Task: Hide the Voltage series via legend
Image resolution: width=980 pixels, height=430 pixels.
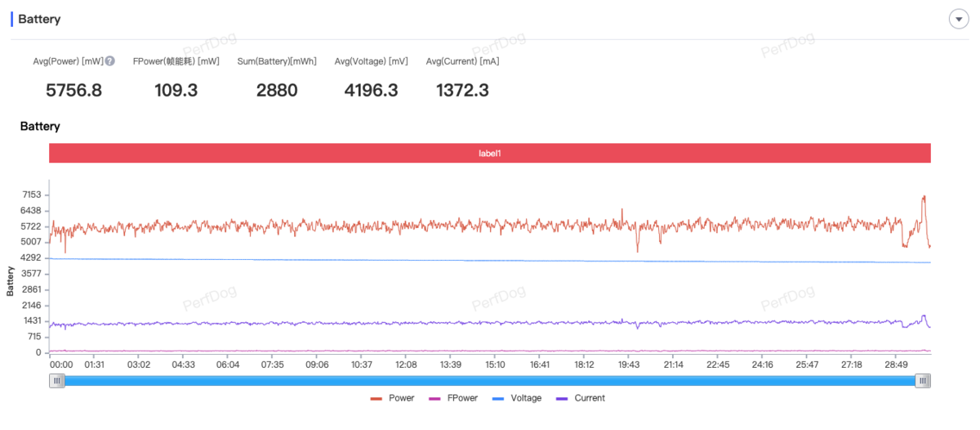Action: click(516, 398)
